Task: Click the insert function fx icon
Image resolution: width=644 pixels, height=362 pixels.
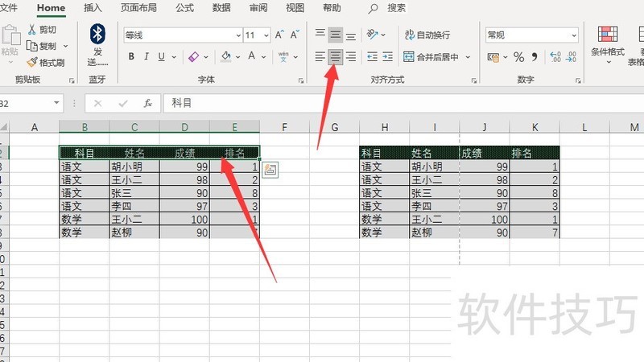Action: click(x=148, y=104)
